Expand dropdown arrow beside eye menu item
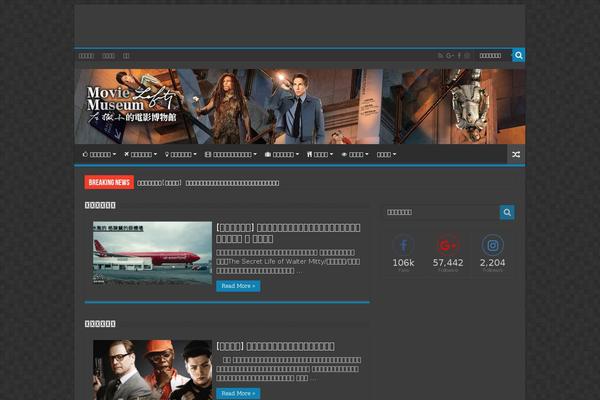600x400 pixels. click(x=367, y=154)
